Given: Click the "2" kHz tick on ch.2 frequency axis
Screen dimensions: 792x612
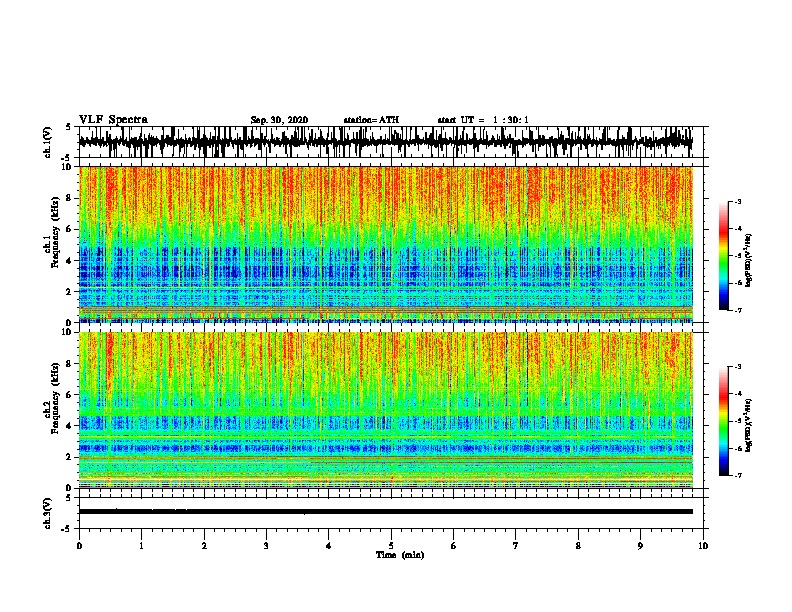Looking at the screenshot, I should coord(70,457).
